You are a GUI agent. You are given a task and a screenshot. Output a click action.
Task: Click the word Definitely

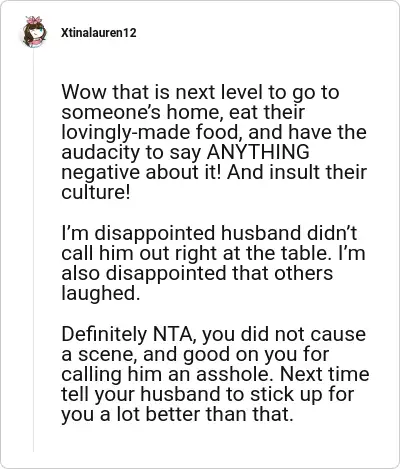pos(104,334)
